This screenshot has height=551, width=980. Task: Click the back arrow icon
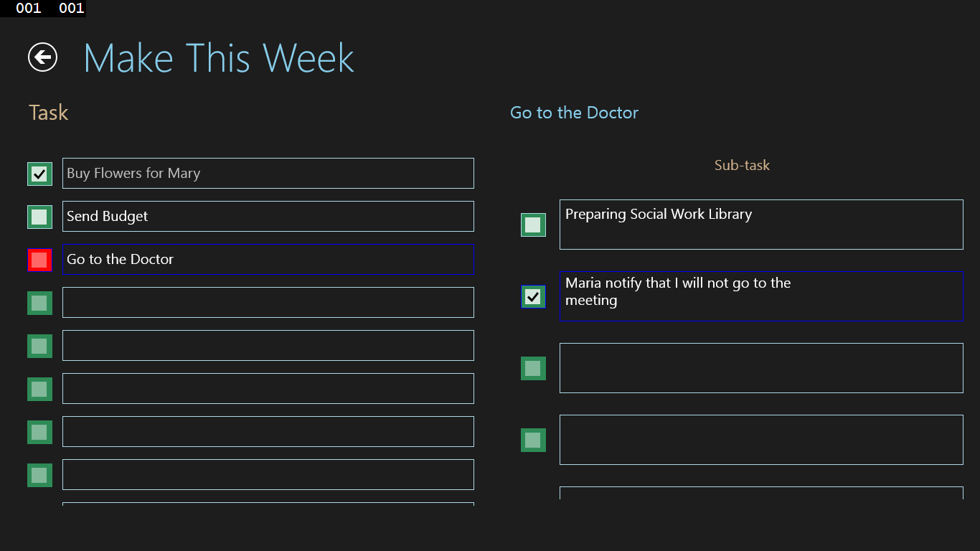pyautogui.click(x=42, y=57)
